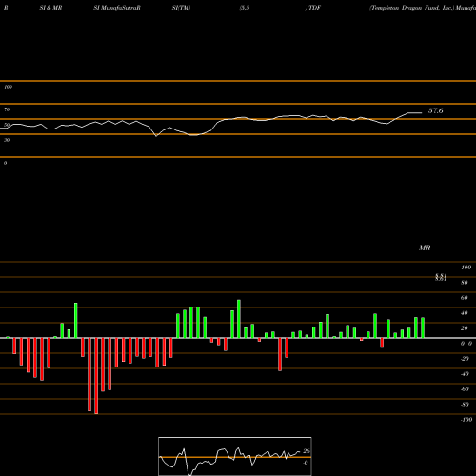This screenshot has height=476, width=476.
Task: Click the 70 label on RSI axis
Action: pyautogui.click(x=7, y=109)
